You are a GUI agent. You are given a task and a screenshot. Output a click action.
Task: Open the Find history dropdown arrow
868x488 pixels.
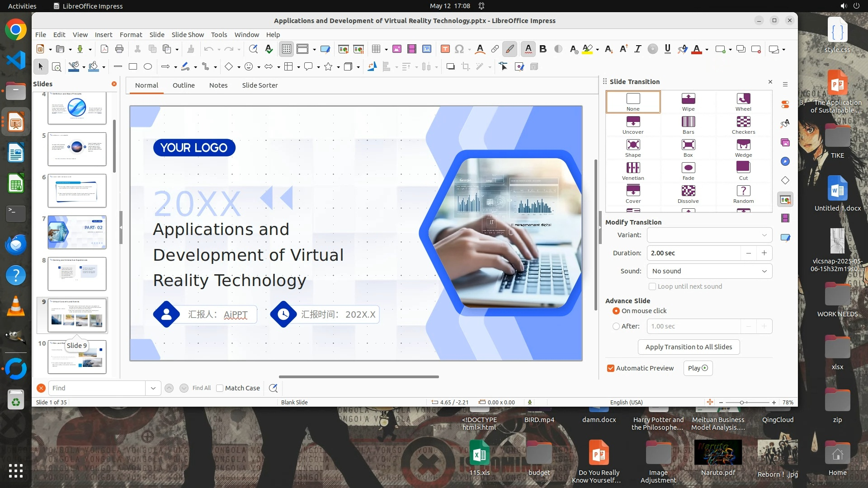pyautogui.click(x=153, y=388)
